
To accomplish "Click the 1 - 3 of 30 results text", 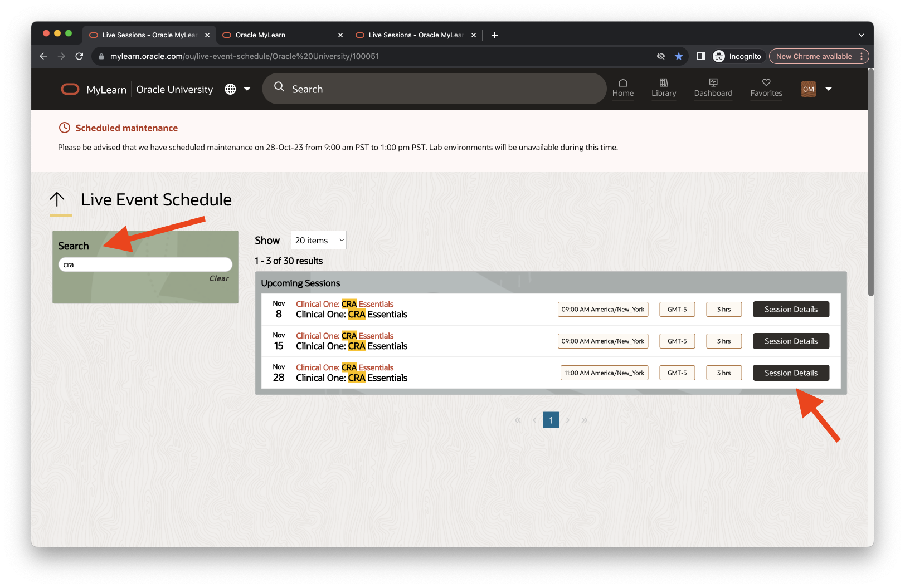I will coord(289,261).
